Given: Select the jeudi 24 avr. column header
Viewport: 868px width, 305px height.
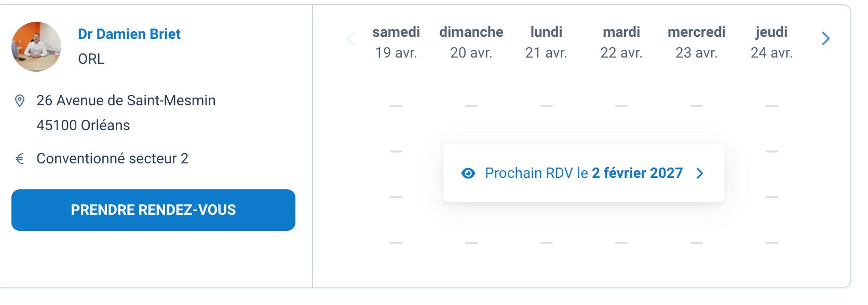Looking at the screenshot, I should (x=771, y=42).
